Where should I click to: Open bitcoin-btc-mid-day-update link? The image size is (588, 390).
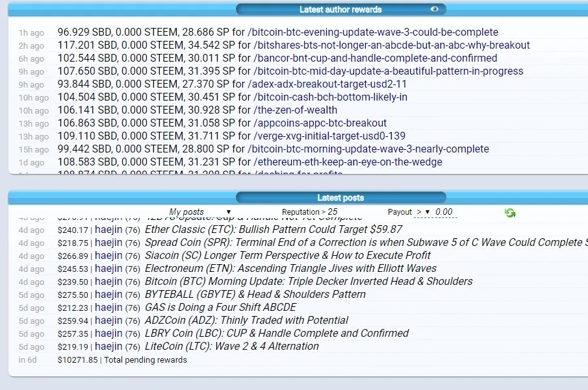pos(388,71)
